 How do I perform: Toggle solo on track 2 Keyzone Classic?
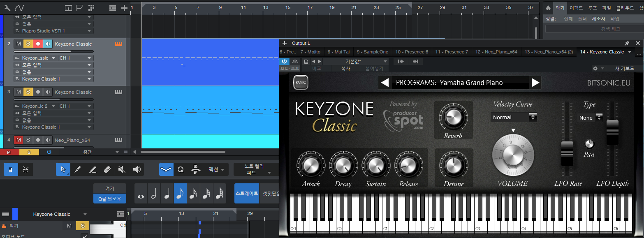click(x=28, y=44)
